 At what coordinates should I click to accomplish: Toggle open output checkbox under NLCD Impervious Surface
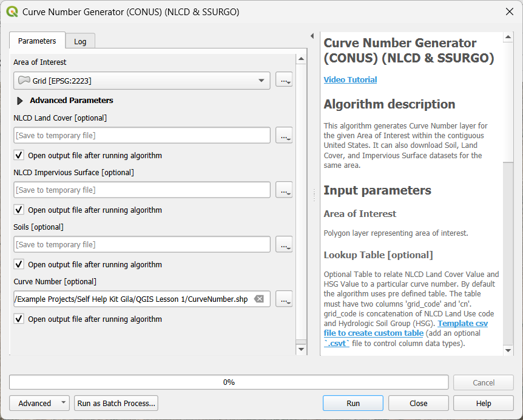tap(19, 210)
